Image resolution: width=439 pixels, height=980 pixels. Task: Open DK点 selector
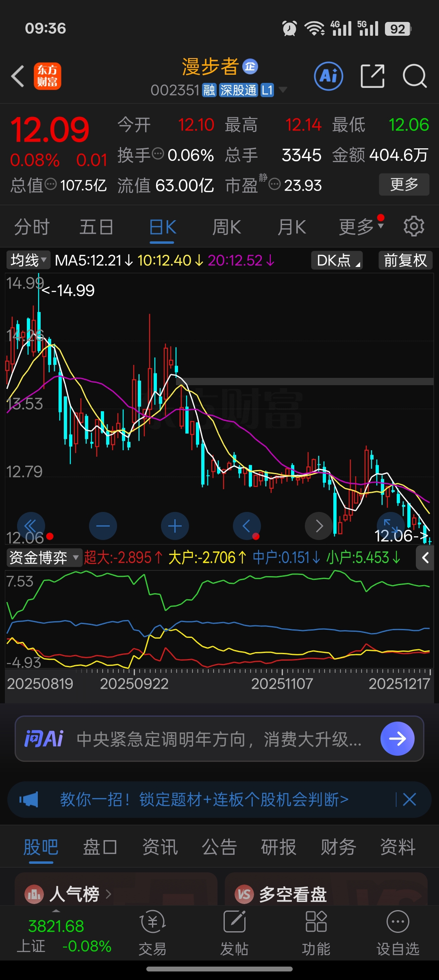click(337, 260)
